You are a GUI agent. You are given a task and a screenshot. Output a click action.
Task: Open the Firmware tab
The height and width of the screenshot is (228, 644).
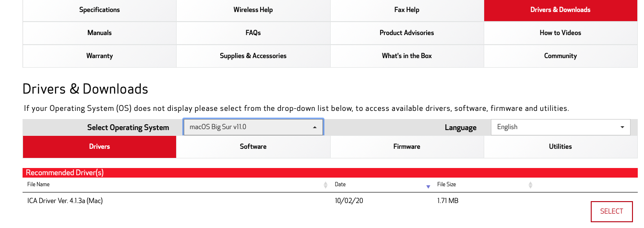point(406,146)
